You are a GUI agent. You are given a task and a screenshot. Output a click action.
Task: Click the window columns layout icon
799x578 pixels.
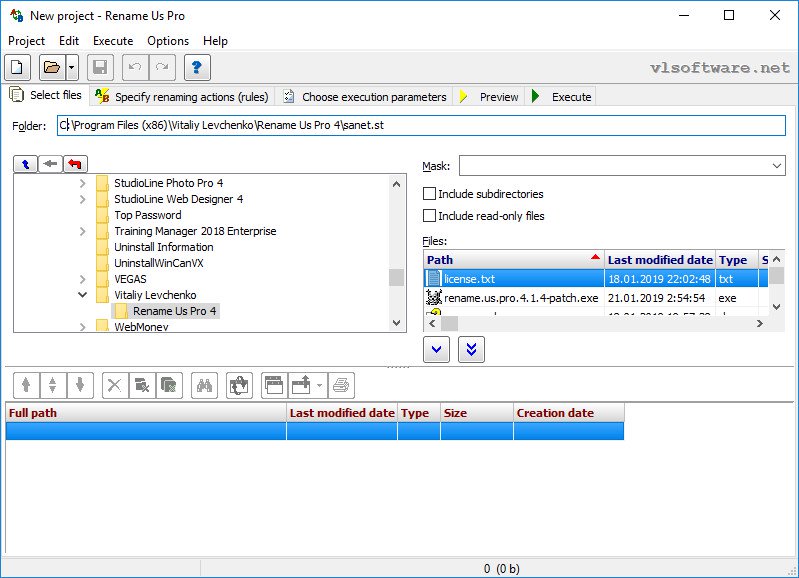point(274,385)
